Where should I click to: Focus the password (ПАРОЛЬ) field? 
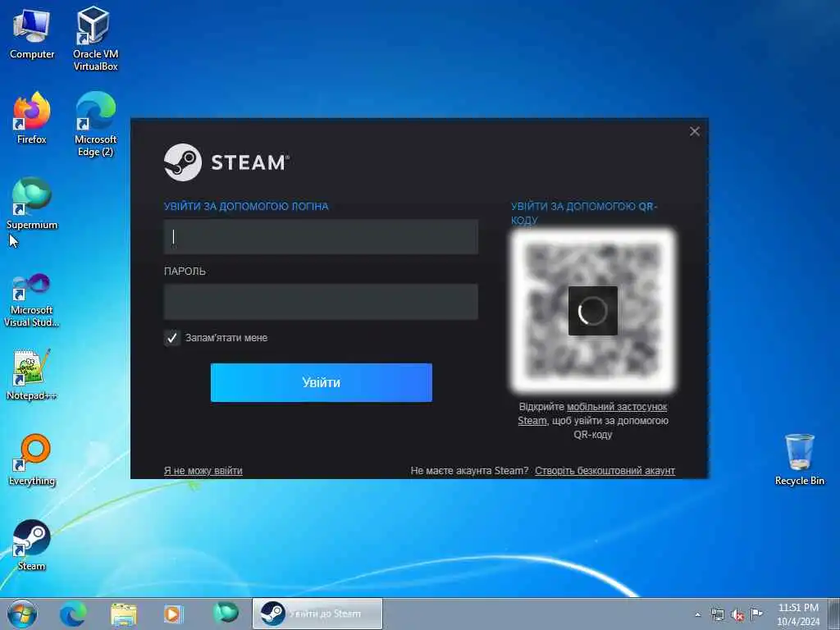pos(321,302)
